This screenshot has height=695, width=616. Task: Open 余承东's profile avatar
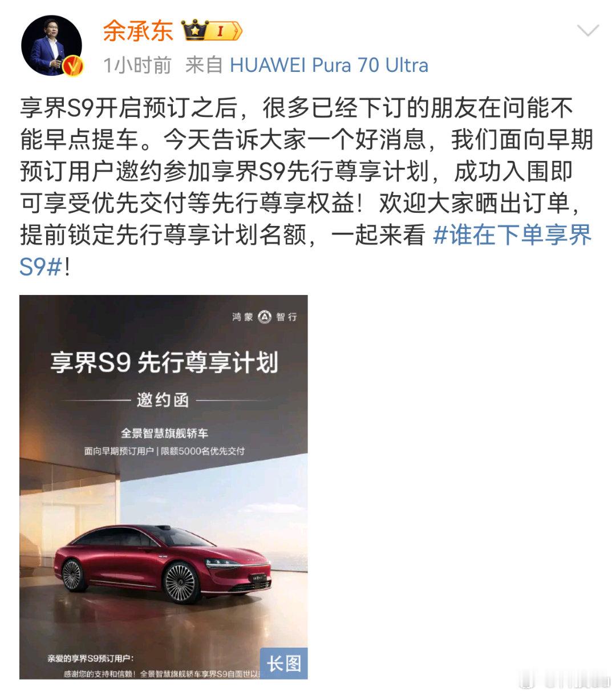point(52,46)
